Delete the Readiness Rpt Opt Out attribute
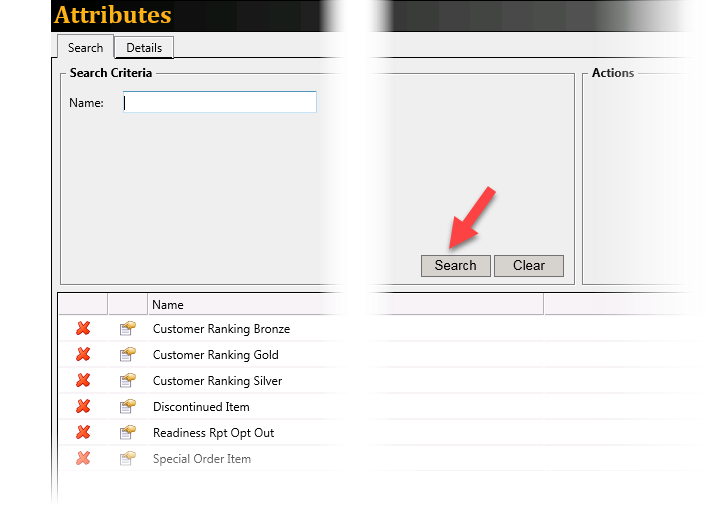707x505 pixels. pos(84,432)
